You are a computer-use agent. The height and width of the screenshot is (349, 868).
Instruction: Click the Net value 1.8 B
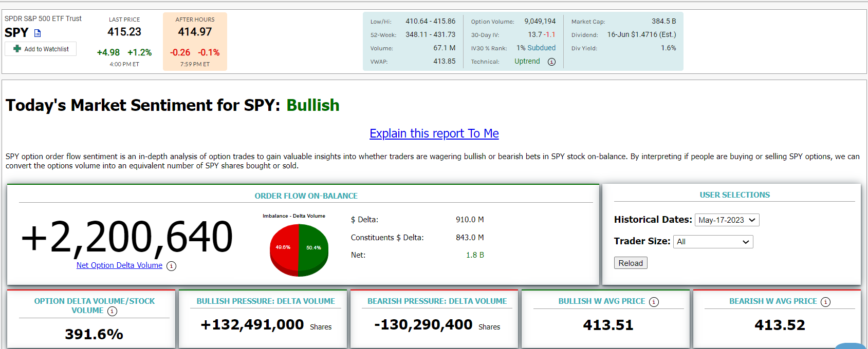pos(475,255)
